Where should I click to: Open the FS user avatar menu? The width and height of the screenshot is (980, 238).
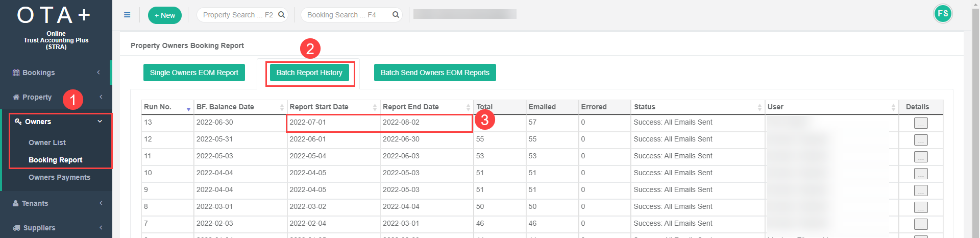943,14
